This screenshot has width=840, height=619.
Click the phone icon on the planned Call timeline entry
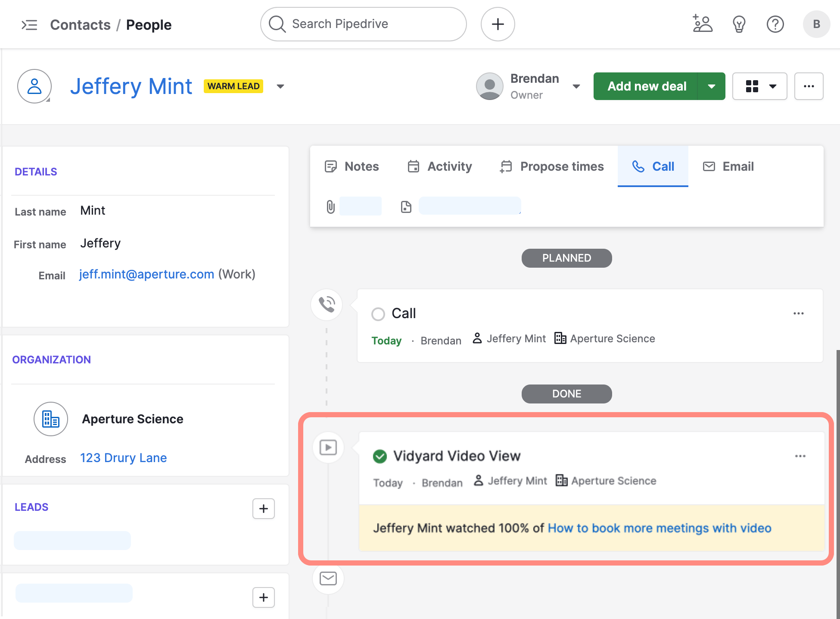pos(326,304)
